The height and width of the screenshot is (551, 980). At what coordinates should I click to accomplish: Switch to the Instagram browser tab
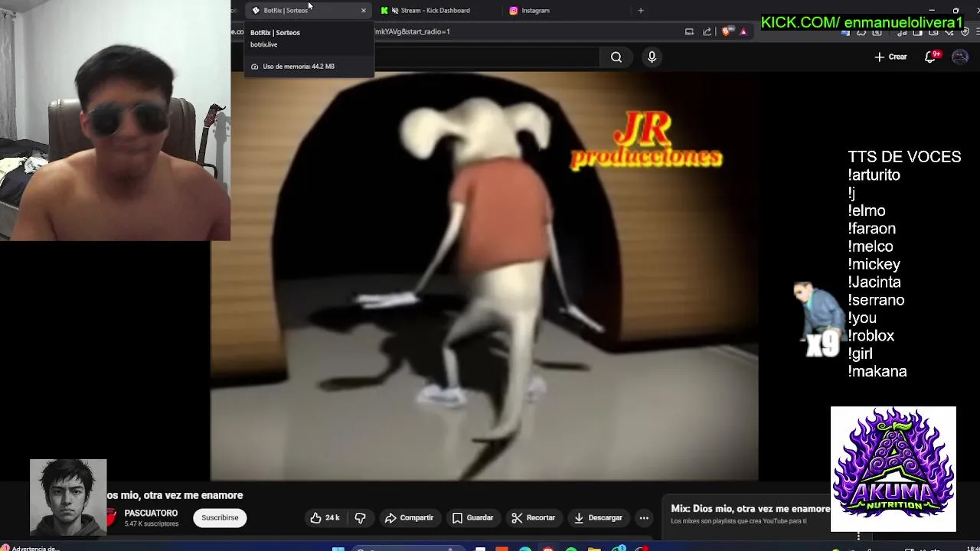pyautogui.click(x=535, y=11)
